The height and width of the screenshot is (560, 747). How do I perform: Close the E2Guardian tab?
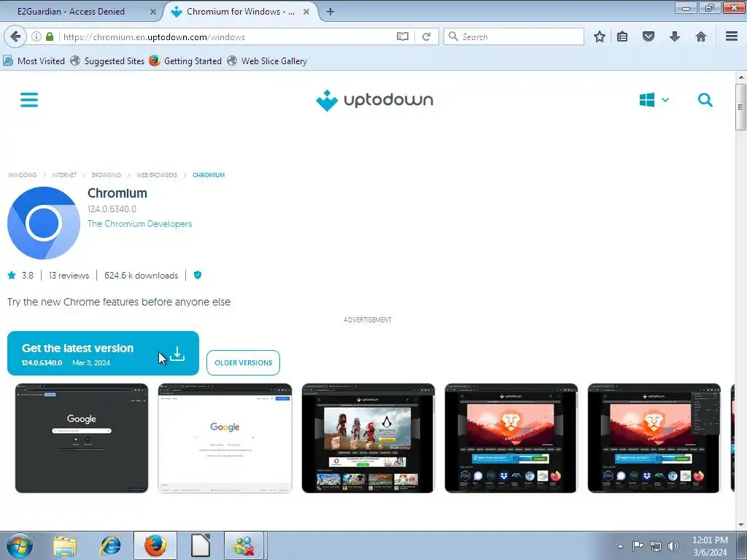tap(153, 12)
